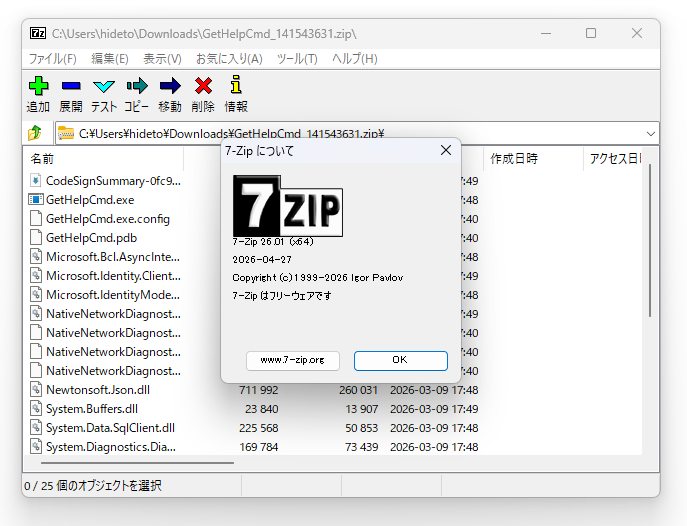The image size is (687, 526).
Task: Click status text 0 / 25 個のオブジェクトを選択
Action: pos(92,486)
